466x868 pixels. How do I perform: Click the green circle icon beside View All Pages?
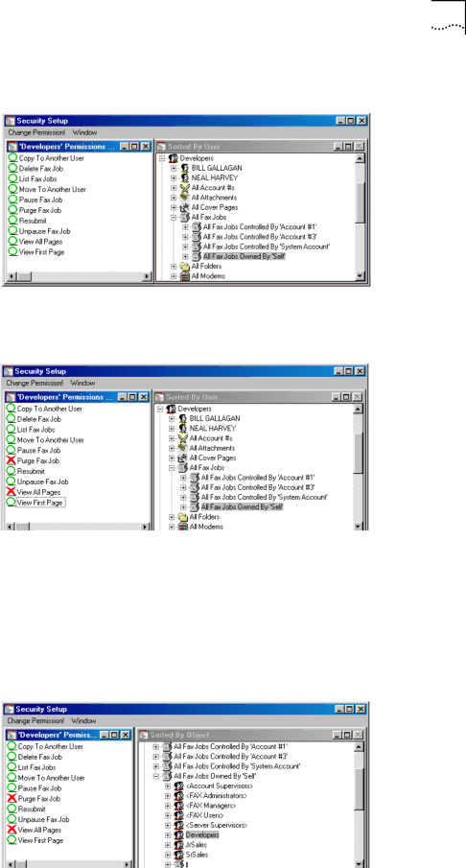point(12,242)
